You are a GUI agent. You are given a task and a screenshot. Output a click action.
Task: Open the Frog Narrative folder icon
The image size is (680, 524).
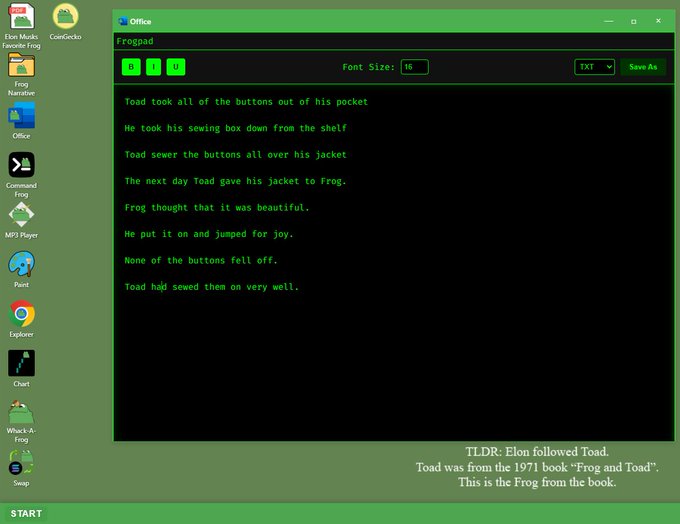(21, 65)
